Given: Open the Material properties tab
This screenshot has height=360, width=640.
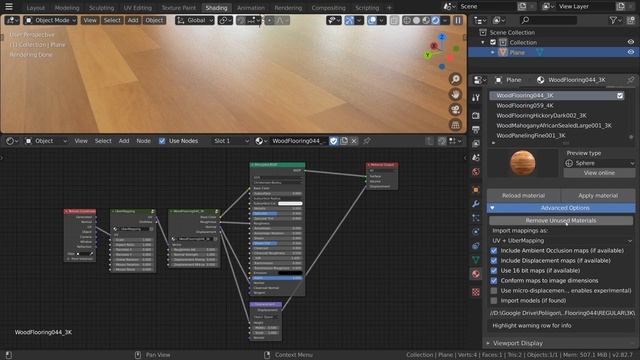Looking at the screenshot, I should tap(476, 274).
